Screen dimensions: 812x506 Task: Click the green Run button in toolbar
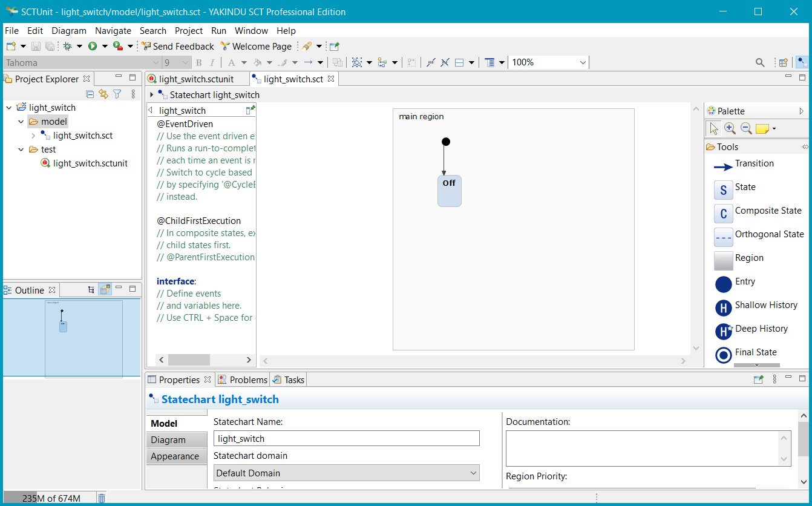[93, 46]
